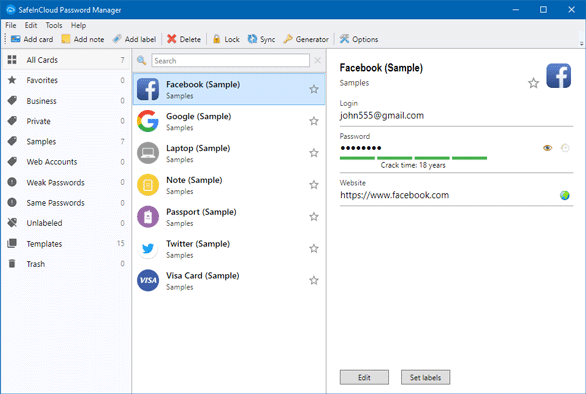Open the Templates section
586x394 pixels.
pyautogui.click(x=66, y=244)
